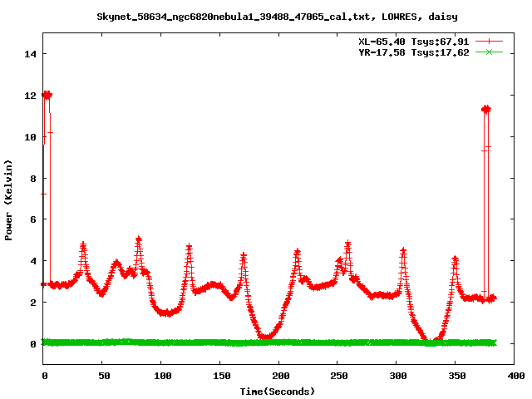Click x-axis tick label 50
532x399 pixels.
pos(104,376)
